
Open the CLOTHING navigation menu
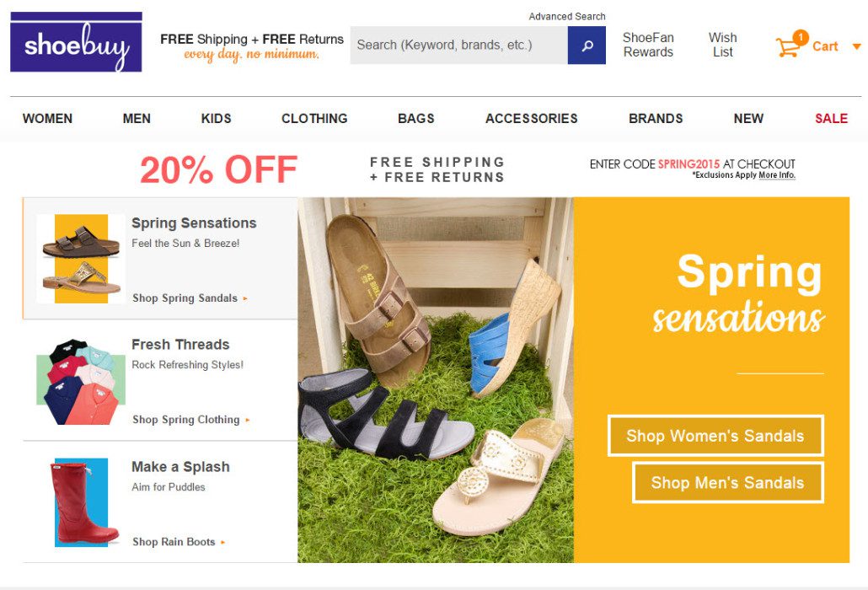[x=314, y=119]
